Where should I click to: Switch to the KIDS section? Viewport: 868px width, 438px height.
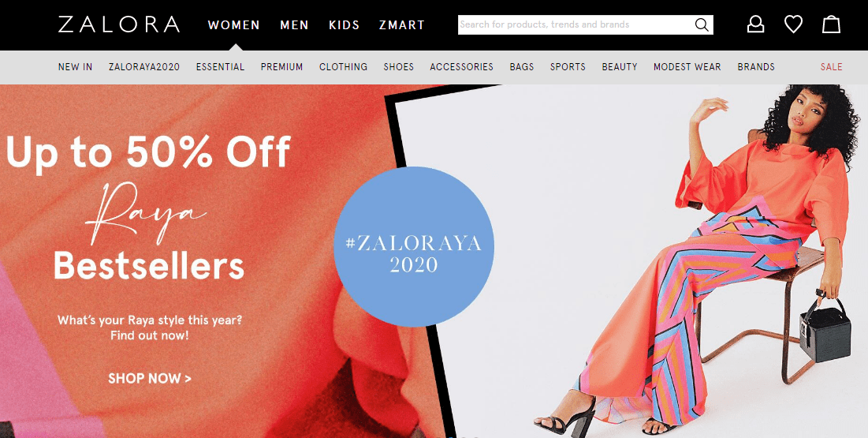click(345, 25)
